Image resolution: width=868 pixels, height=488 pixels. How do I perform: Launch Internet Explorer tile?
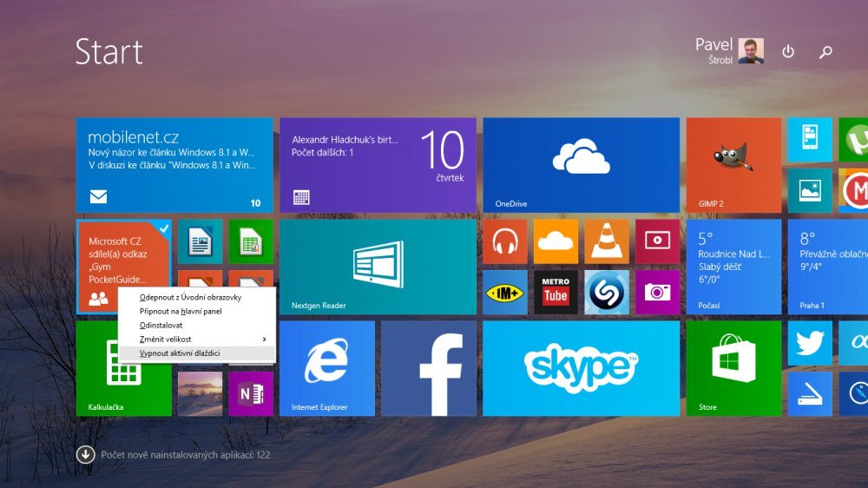(326, 368)
